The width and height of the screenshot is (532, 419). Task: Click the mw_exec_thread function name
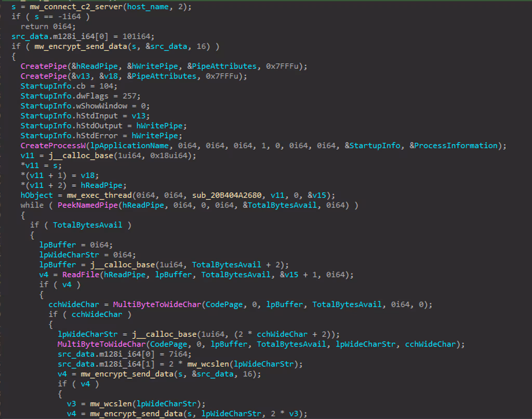tap(99, 195)
